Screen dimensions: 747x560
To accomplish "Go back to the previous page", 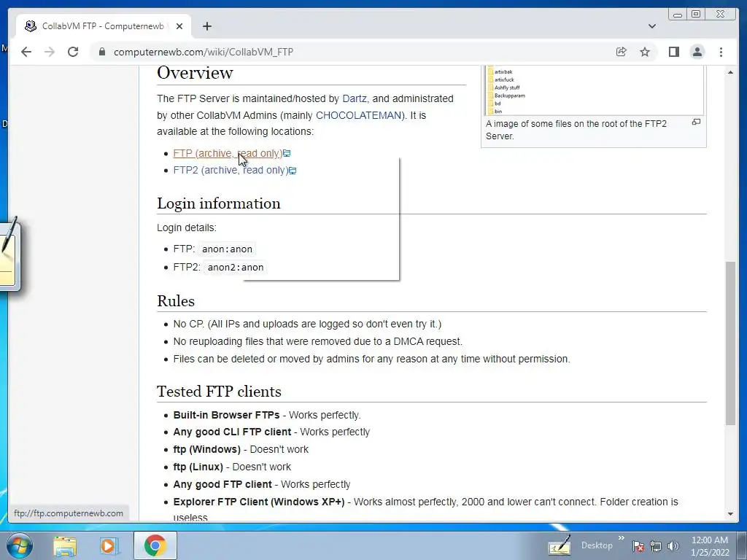I will [26, 52].
